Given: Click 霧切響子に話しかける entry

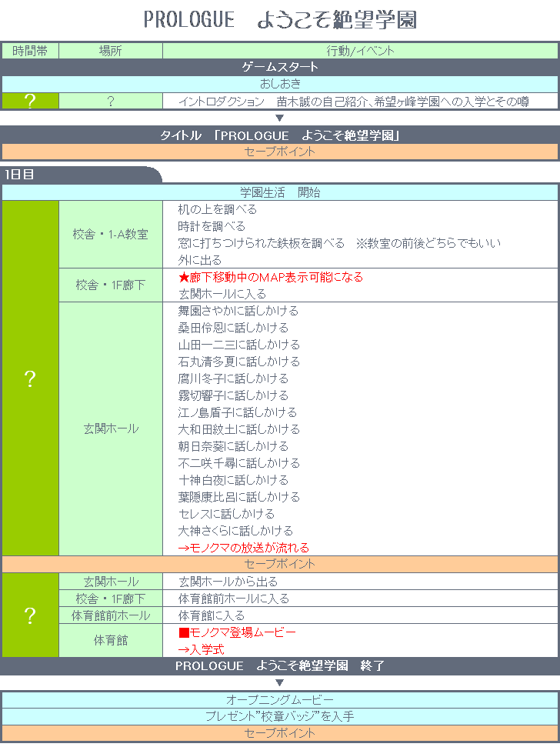Looking at the screenshot, I should [233, 395].
